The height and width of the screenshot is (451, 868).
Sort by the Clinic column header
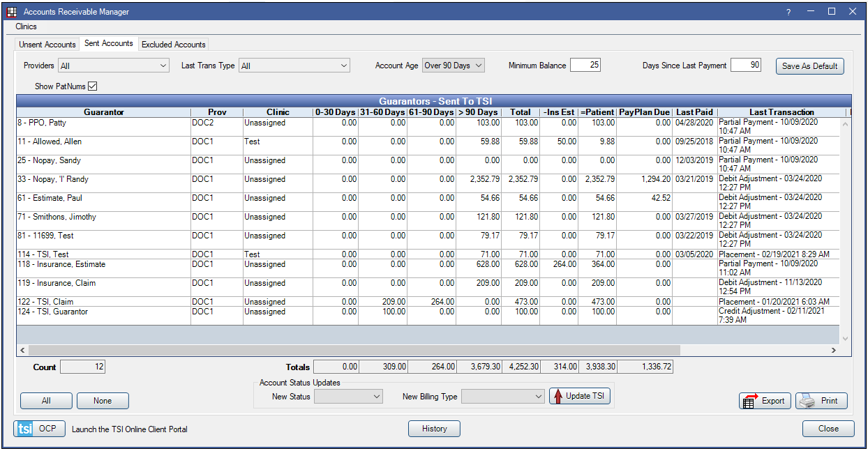click(x=278, y=112)
